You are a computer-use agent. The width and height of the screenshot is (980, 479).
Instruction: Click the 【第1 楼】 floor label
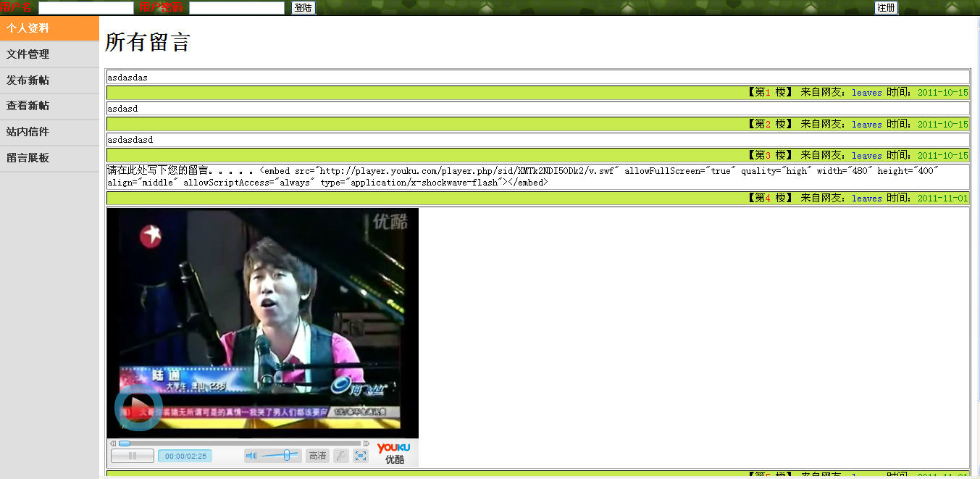pyautogui.click(x=770, y=93)
